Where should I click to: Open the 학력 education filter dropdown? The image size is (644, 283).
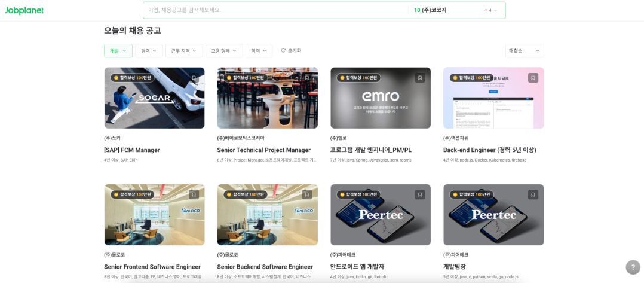[259, 51]
